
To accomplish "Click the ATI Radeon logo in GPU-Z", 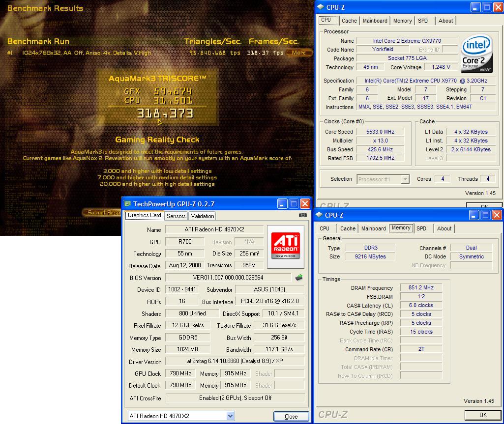I will pos(285,246).
